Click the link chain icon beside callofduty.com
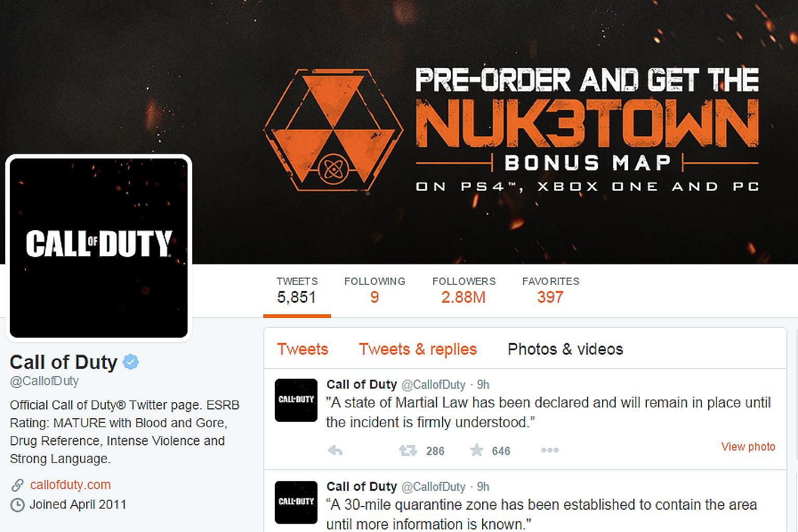Image resolution: width=798 pixels, height=532 pixels. [x=17, y=485]
